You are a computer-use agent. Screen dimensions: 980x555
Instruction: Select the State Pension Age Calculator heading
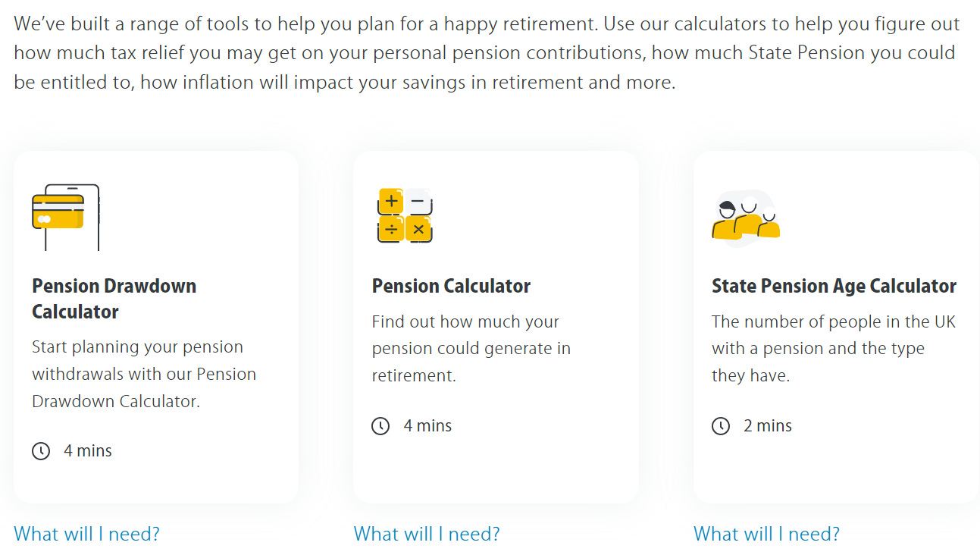pyautogui.click(x=834, y=286)
